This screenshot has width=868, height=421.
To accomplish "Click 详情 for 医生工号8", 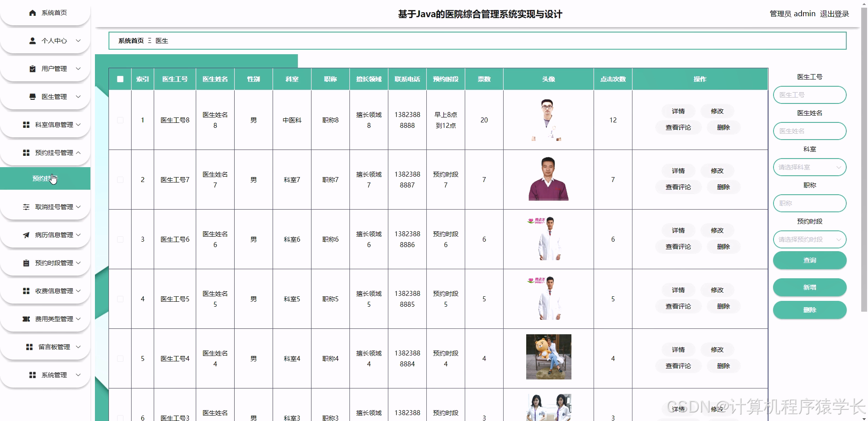I will (678, 111).
